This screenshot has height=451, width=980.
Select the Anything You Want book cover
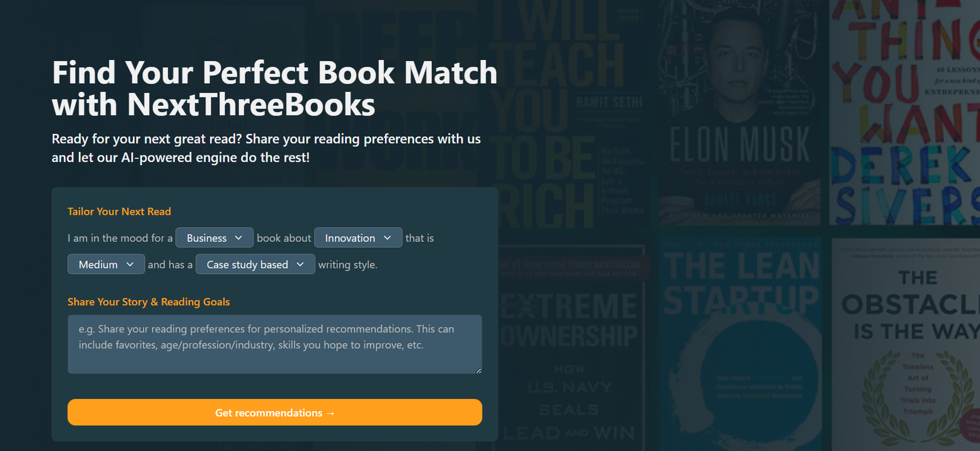coord(907,113)
